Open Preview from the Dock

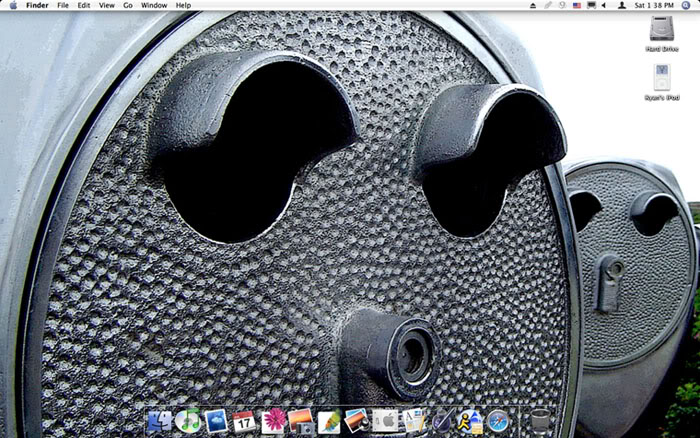coord(357,421)
